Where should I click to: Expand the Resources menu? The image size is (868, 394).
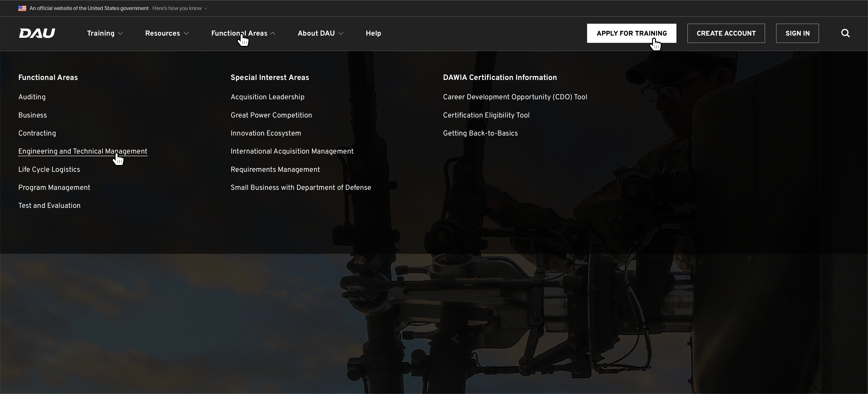[167, 33]
